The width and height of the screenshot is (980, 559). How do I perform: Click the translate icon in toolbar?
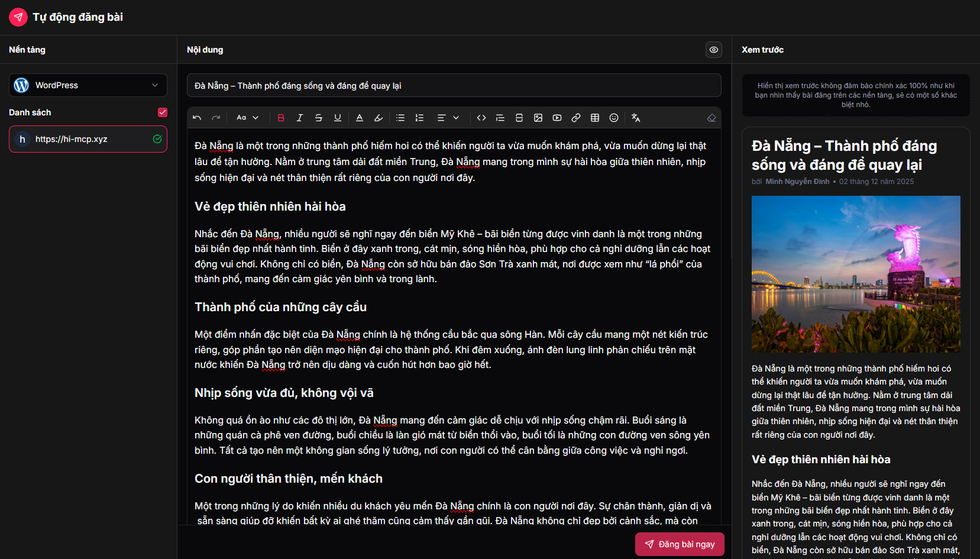pyautogui.click(x=636, y=118)
